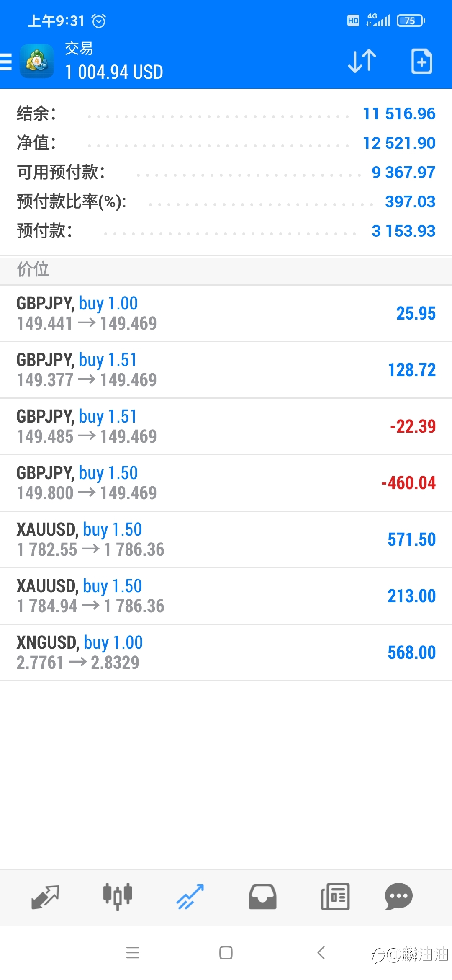
Task: Select GBPJPY buy 1.00 position
Action: 226,313
